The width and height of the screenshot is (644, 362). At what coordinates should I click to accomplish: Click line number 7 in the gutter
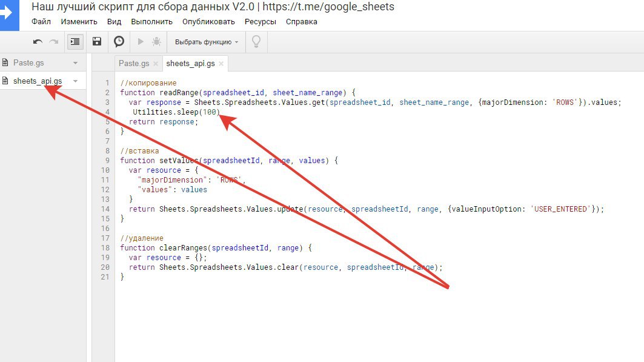click(107, 141)
